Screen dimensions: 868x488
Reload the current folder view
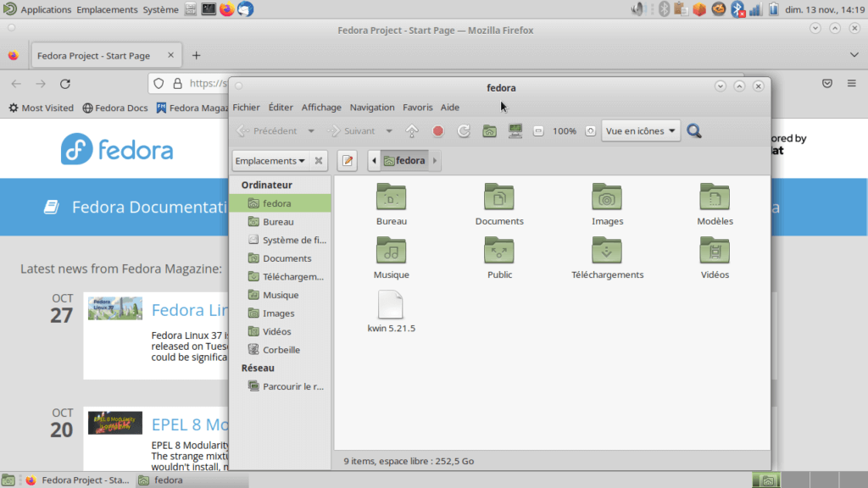[x=464, y=131]
